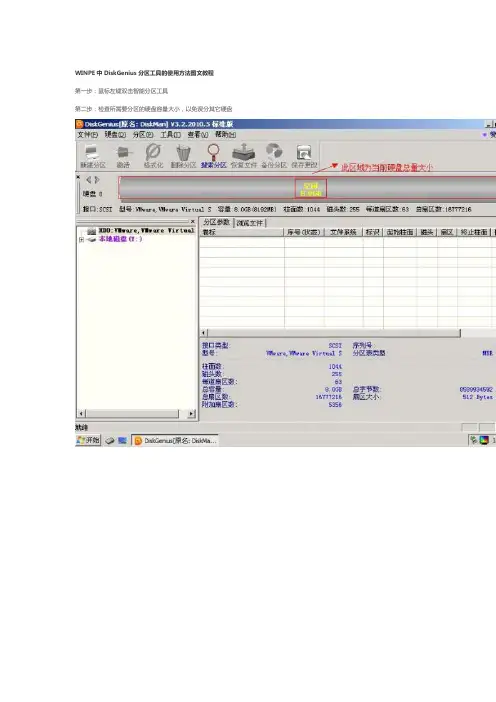Close the disk bar panel with small x
This screenshot has width=496, height=702.
78,177
